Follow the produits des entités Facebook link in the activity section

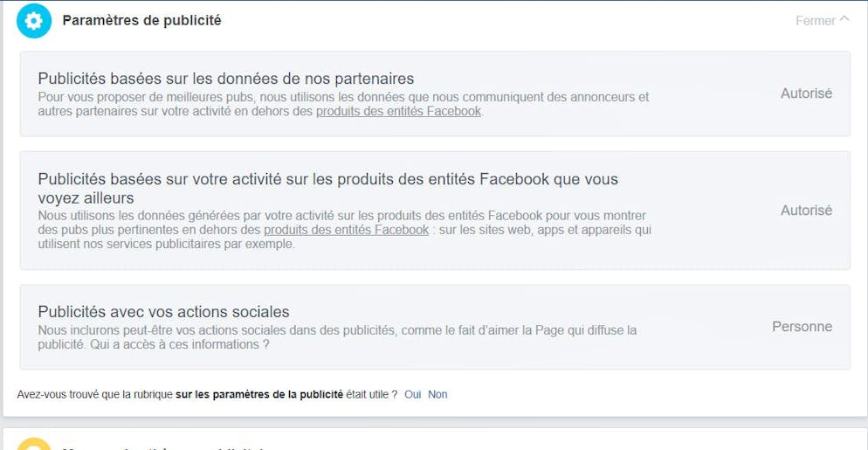pyautogui.click(x=346, y=230)
